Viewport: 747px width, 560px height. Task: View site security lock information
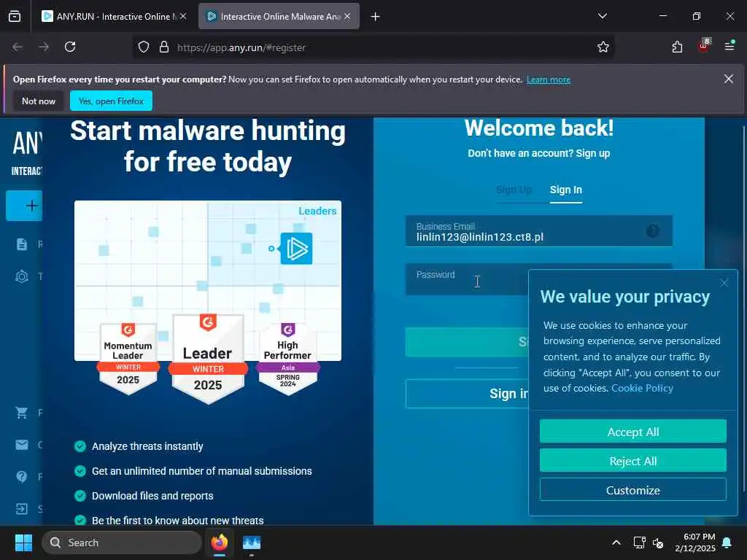[x=164, y=47]
